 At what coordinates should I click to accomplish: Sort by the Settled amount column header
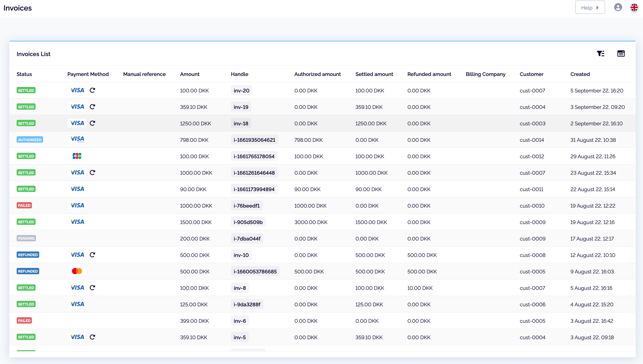[x=374, y=74]
